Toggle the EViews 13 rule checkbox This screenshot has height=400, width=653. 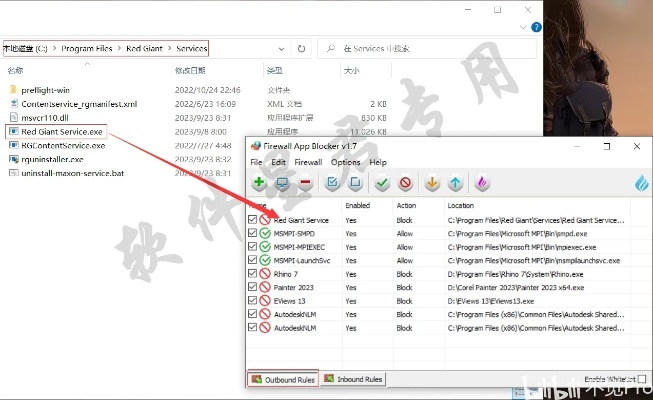point(252,300)
